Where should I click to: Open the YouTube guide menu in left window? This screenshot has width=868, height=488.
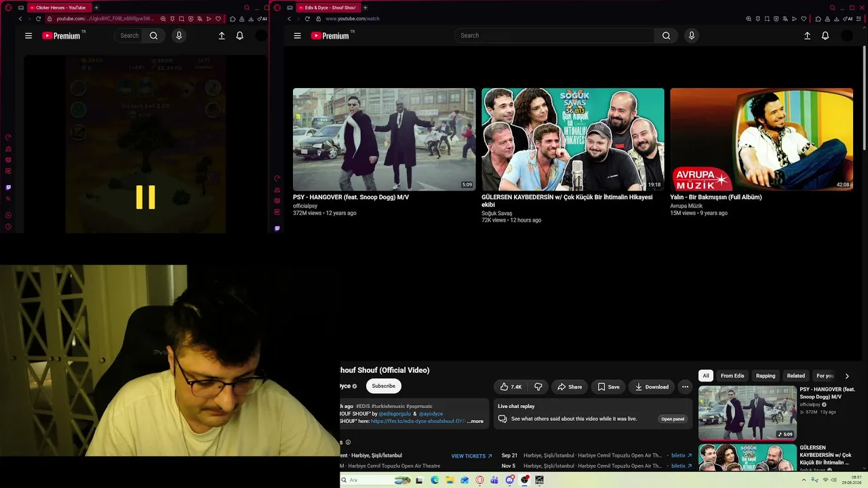[28, 36]
